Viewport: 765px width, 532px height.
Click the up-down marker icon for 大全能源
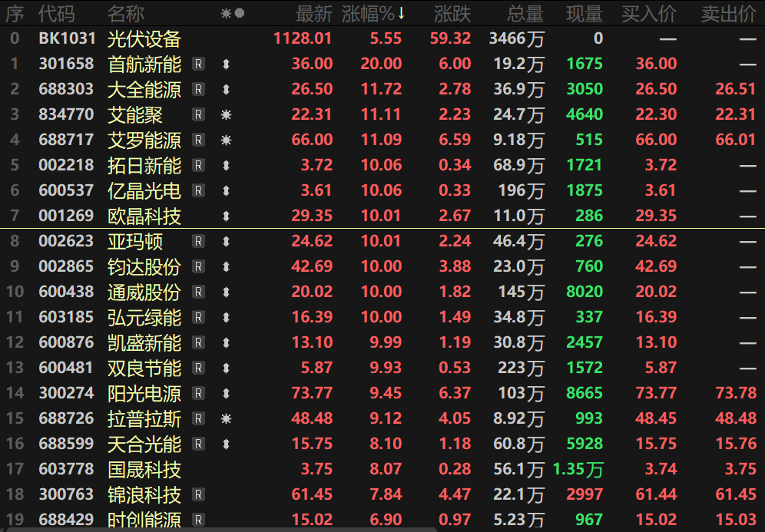pyautogui.click(x=226, y=89)
